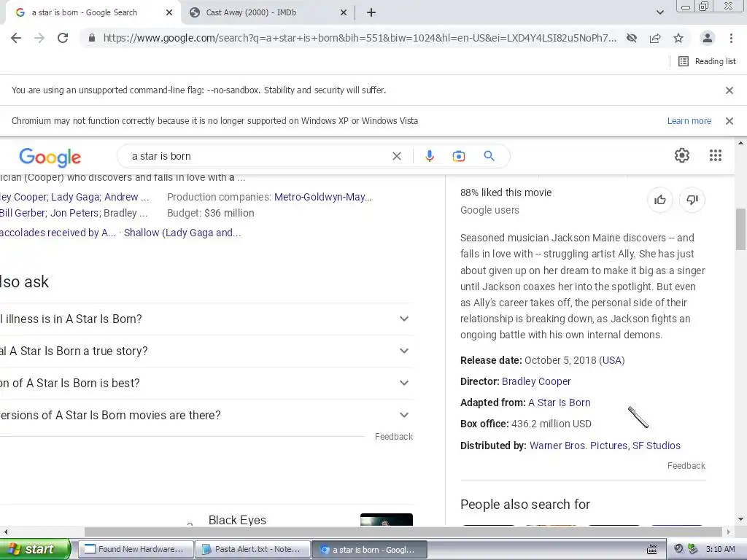Open the Andrew ... cast link
Screen dimensions: 747x560
click(127, 197)
